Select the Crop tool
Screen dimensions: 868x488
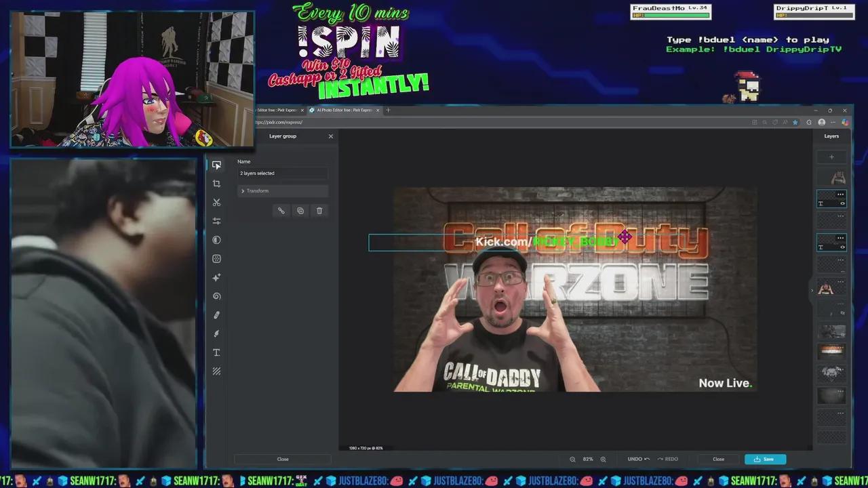[216, 184]
